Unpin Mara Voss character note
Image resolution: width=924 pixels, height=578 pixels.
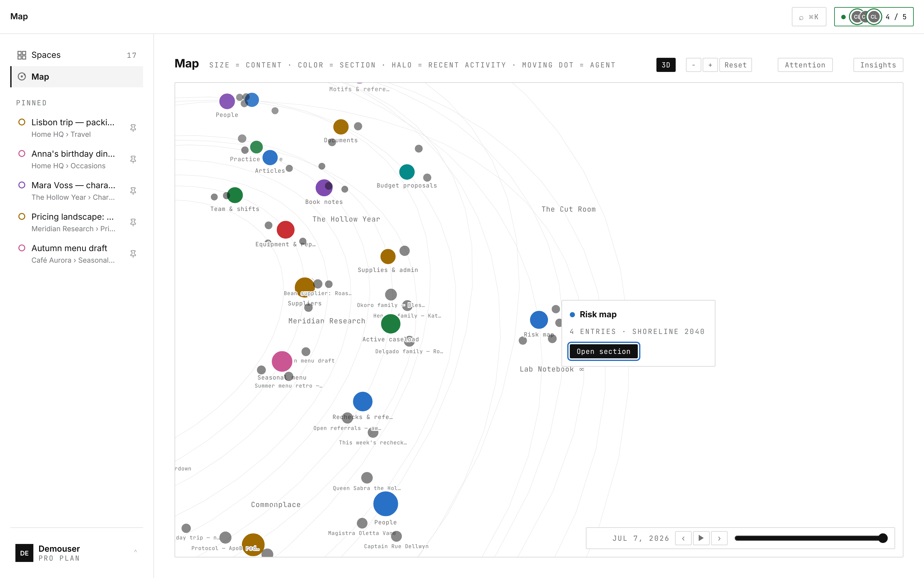click(x=133, y=191)
